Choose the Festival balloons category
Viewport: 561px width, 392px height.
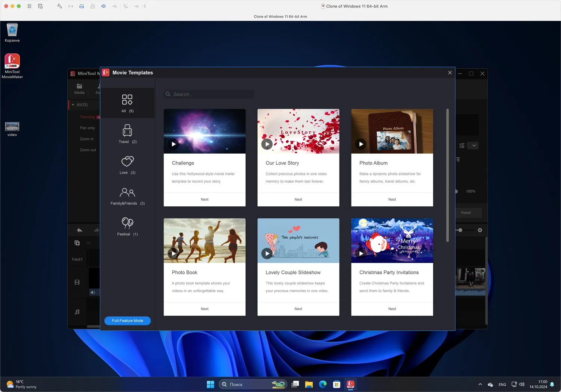click(x=127, y=223)
